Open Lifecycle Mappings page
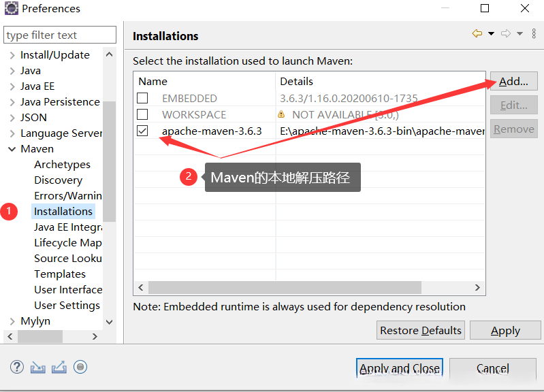This screenshot has height=392, width=544. tap(68, 242)
